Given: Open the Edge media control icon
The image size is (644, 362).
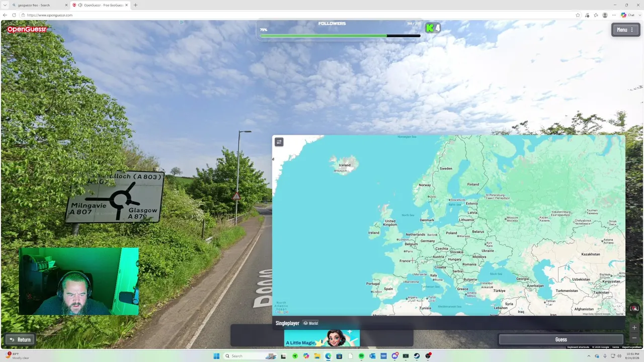Looking at the screenshot, I should click(x=587, y=15).
